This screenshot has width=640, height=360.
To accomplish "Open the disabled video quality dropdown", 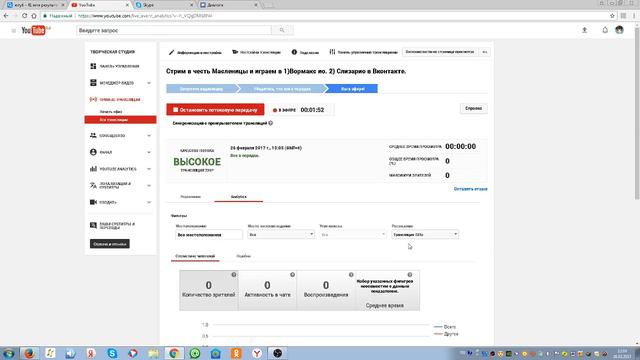I will tap(353, 234).
